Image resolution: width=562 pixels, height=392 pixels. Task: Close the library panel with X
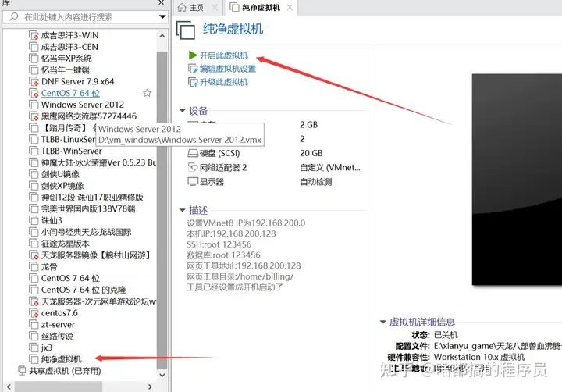coord(162,2)
